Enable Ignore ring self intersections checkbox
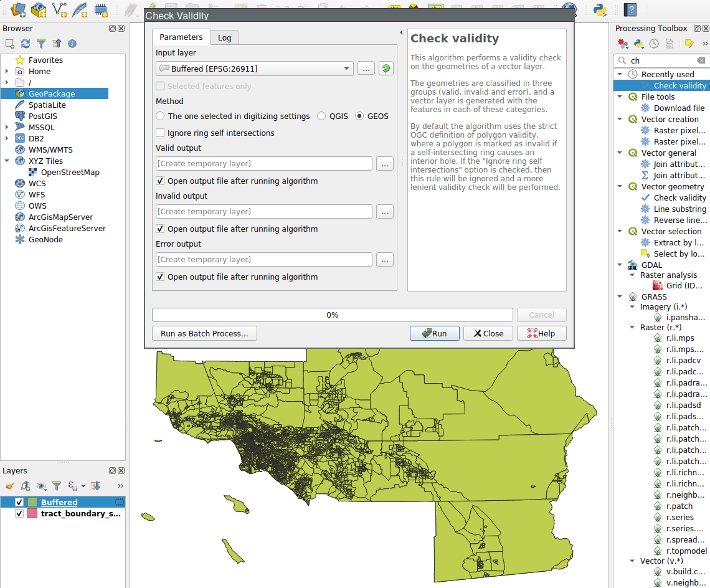 161,133
